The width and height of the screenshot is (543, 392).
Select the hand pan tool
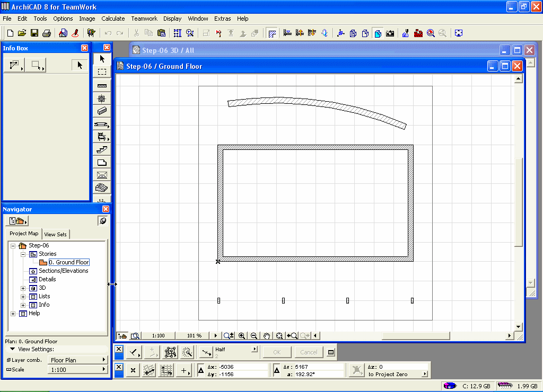(x=267, y=335)
